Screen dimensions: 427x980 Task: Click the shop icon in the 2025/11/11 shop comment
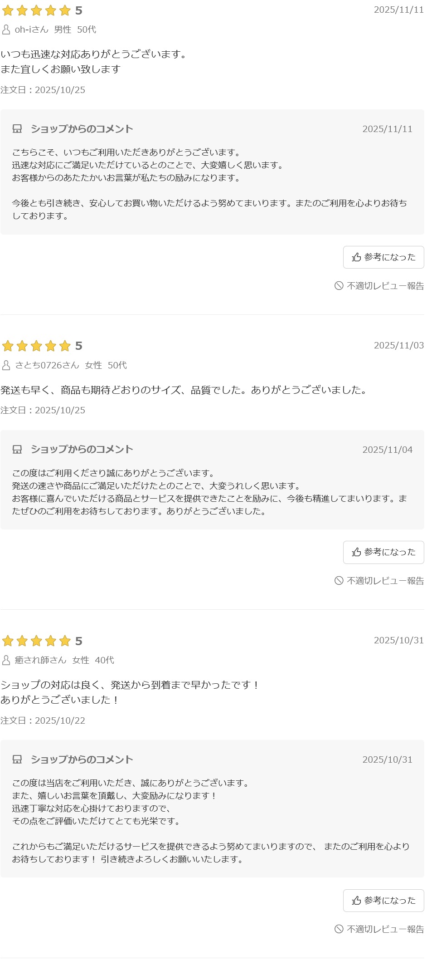tap(17, 129)
